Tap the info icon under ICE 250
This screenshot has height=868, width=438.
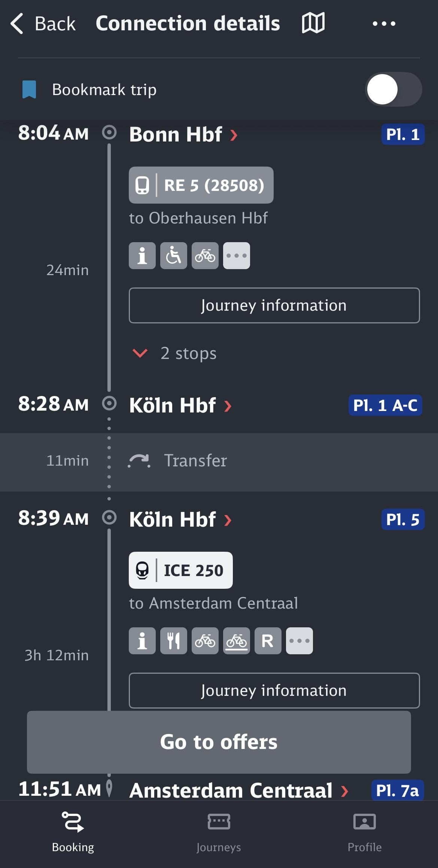point(142,641)
